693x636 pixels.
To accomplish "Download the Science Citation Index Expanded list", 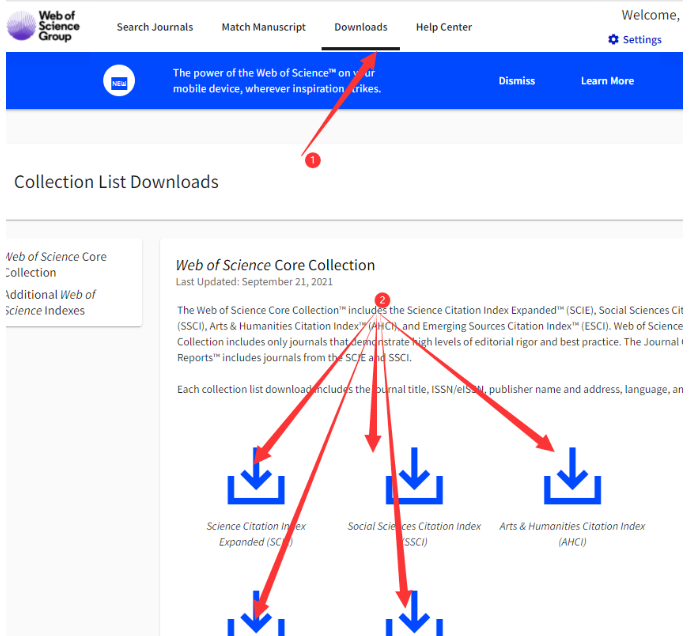I will 256,476.
